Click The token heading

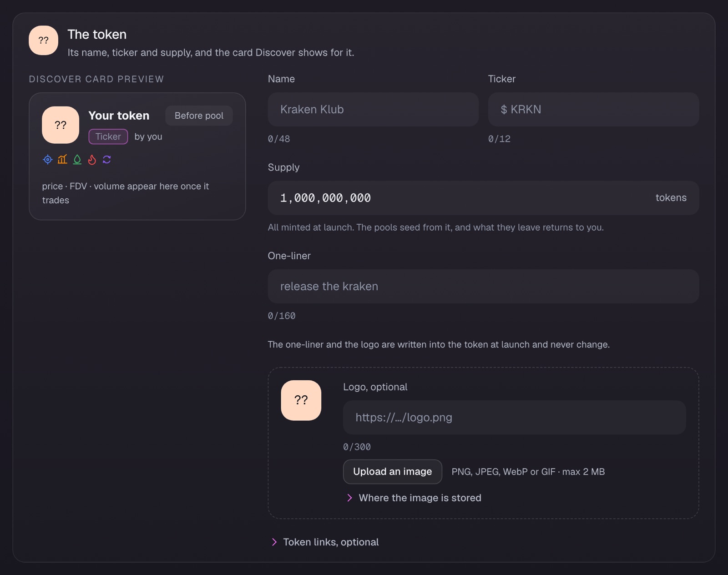point(97,35)
